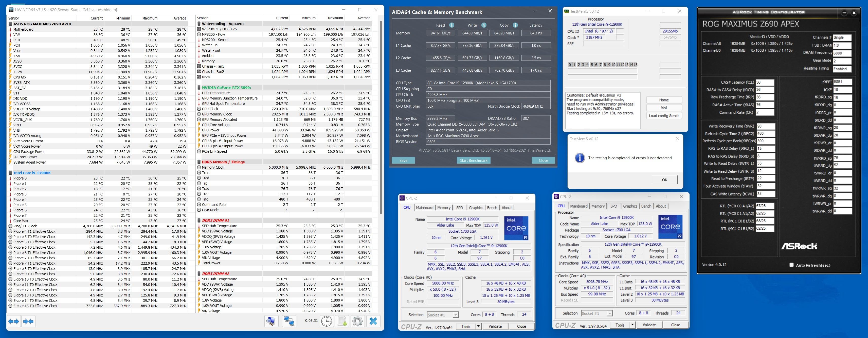This screenshot has height=338, width=868.
Task: Click the info icon next to Read in AIDA64
Action: point(451,25)
